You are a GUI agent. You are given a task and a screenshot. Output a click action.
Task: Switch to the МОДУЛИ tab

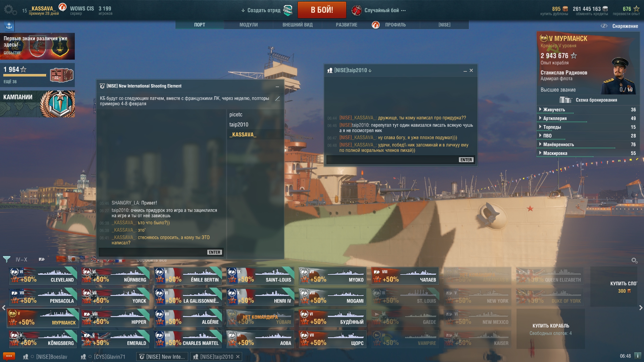click(x=249, y=25)
